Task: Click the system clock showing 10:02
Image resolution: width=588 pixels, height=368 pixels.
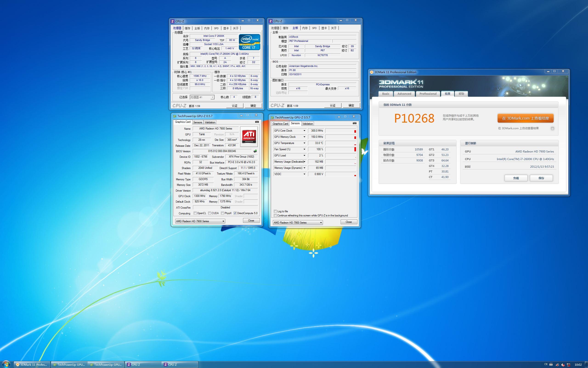Action: pos(578,365)
